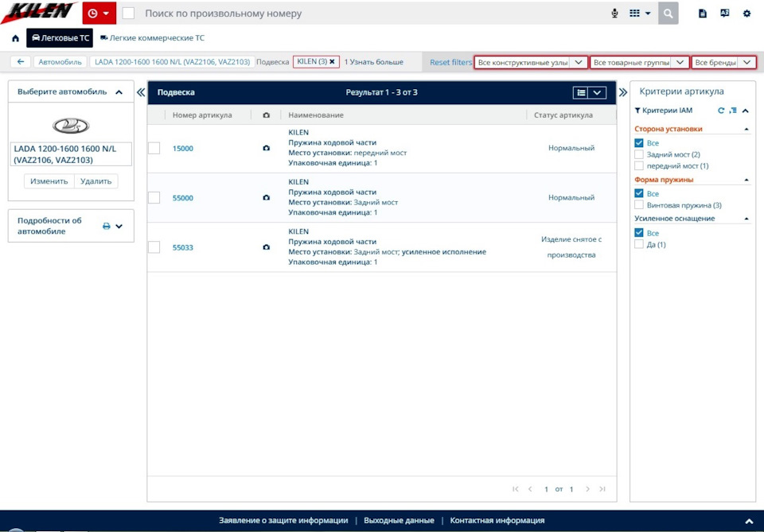The height and width of the screenshot is (532, 764).
Task: Uncheck 'Все' under Усиленное оснащение
Action: (x=639, y=233)
